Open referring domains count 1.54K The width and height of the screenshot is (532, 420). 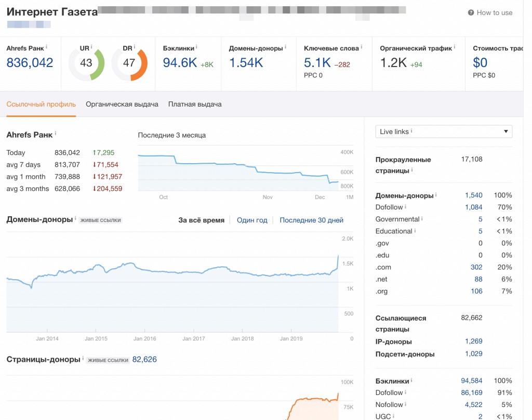coord(246,62)
